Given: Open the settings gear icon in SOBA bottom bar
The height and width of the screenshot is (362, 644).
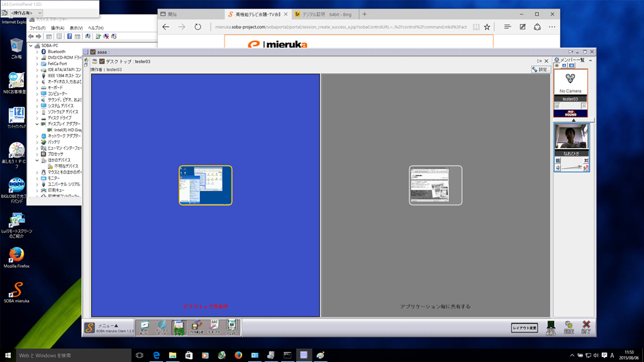Looking at the screenshot, I should coord(569,327).
